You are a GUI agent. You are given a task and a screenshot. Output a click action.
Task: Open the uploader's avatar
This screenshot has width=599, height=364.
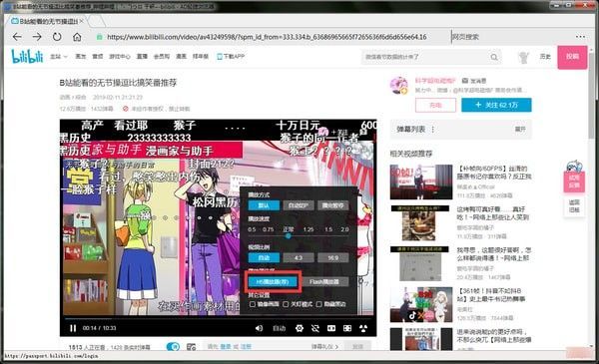399,85
